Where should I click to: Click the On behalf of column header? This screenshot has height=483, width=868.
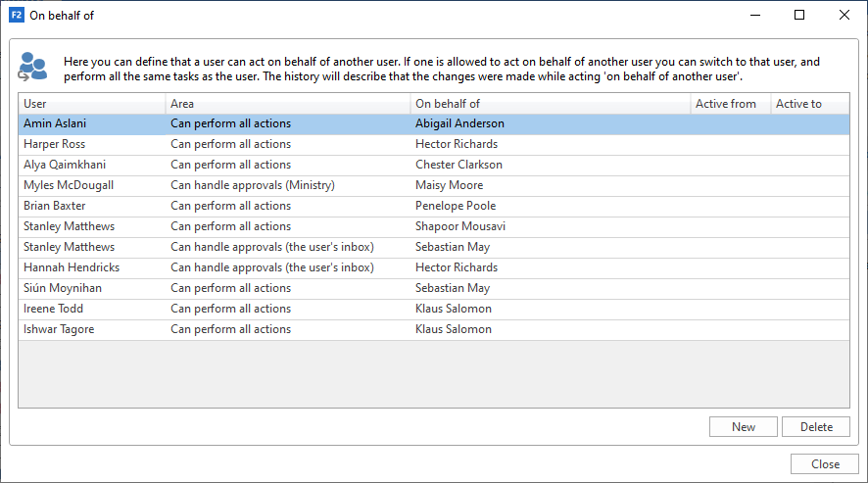click(550, 104)
